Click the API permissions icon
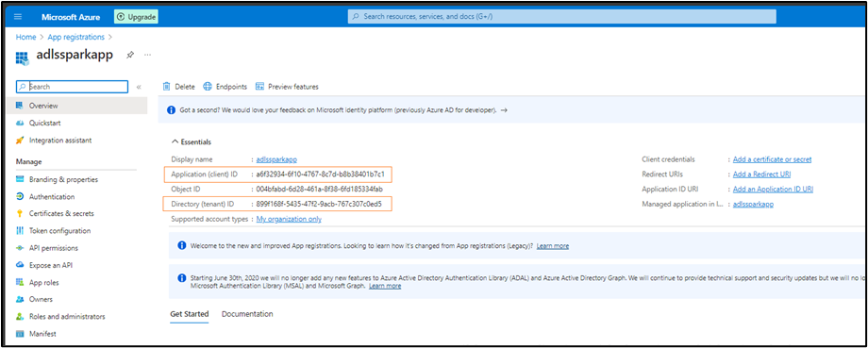The height and width of the screenshot is (348, 868). [20, 248]
